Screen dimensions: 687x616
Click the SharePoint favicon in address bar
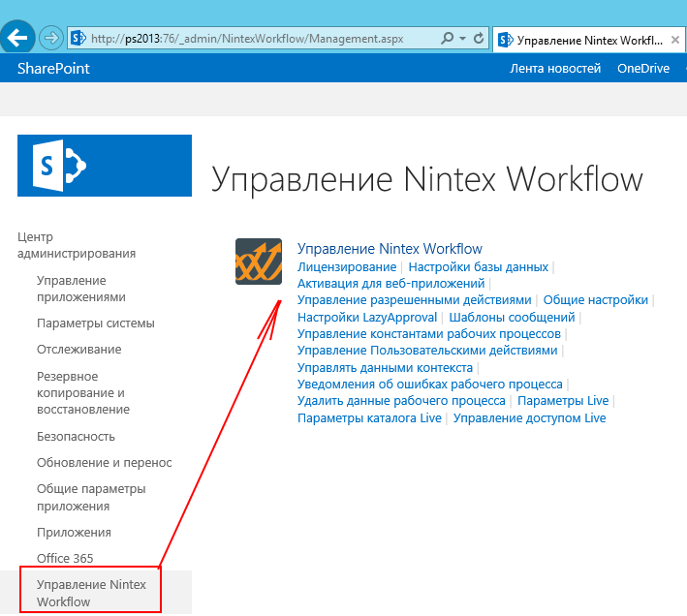(78, 38)
